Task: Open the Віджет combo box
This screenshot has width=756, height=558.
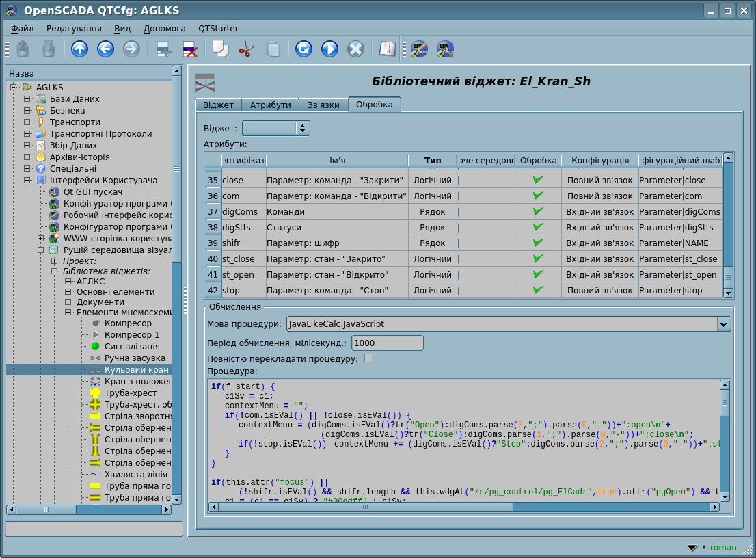Action: pos(275,129)
